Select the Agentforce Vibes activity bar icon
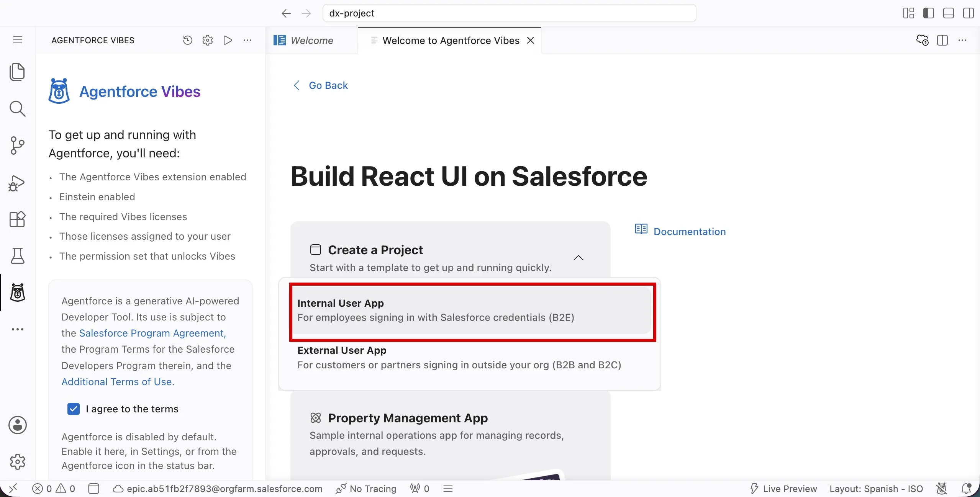This screenshot has width=980, height=497. [17, 293]
